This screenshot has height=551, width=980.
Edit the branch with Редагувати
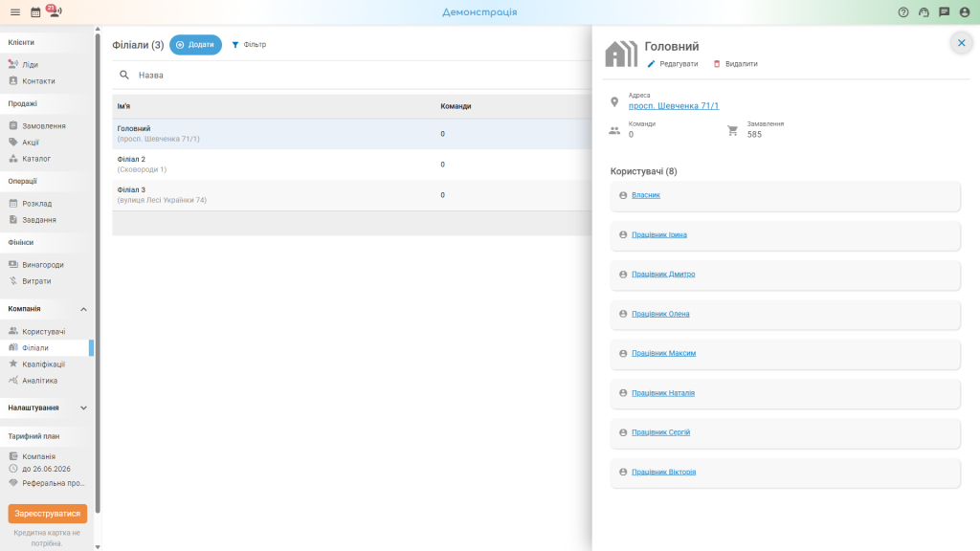pyautogui.click(x=673, y=64)
